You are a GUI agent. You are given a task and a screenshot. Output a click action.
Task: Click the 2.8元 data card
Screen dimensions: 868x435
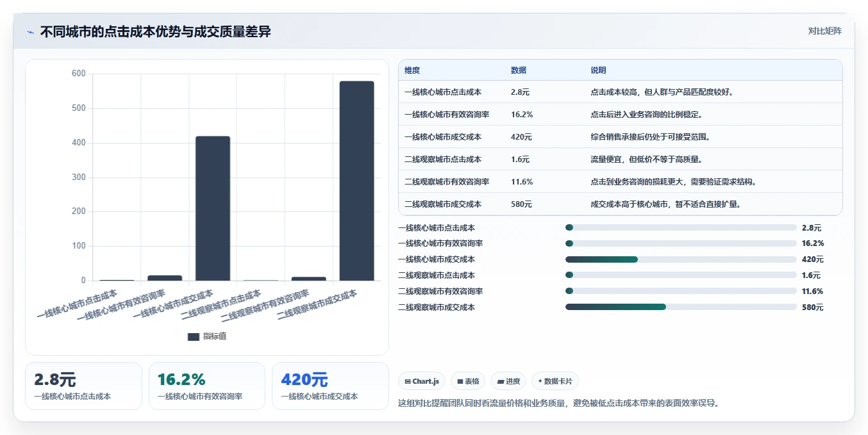coord(83,386)
